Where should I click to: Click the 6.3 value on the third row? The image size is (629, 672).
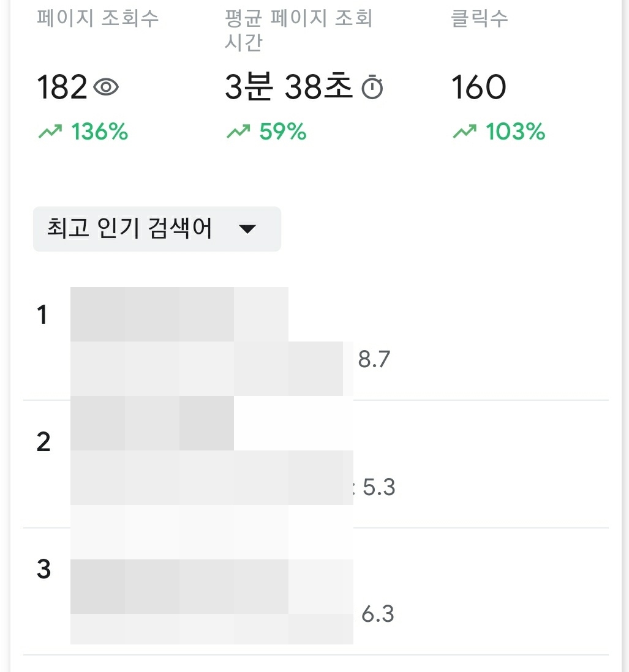379,615
